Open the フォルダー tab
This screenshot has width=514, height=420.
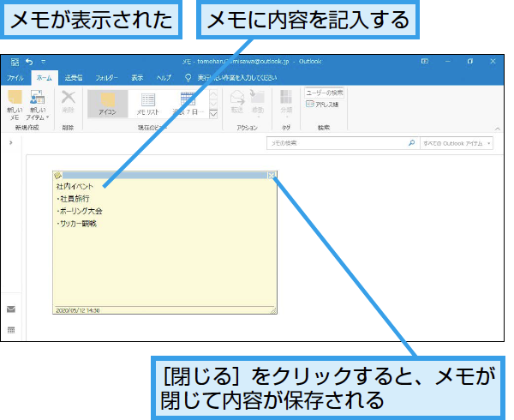click(x=106, y=78)
